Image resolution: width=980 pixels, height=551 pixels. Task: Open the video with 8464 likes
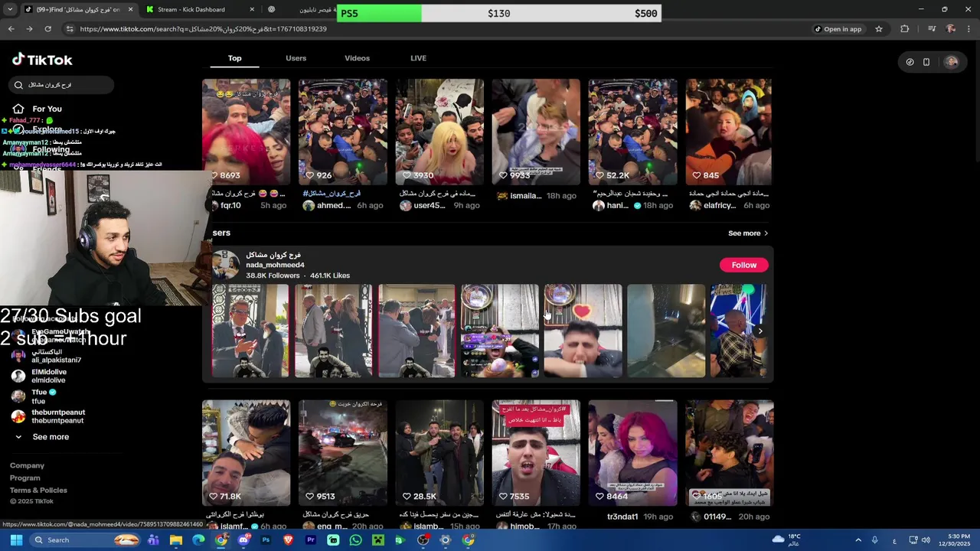tap(632, 453)
